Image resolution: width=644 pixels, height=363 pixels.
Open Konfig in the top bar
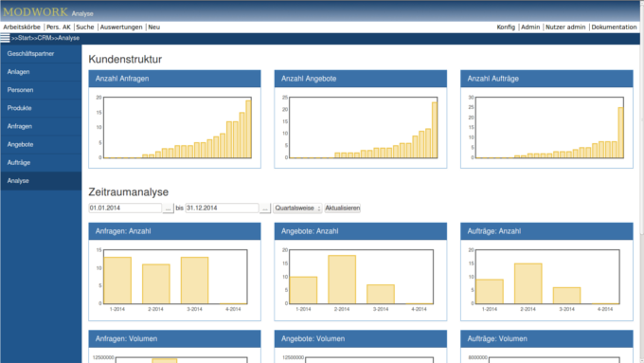(x=506, y=27)
